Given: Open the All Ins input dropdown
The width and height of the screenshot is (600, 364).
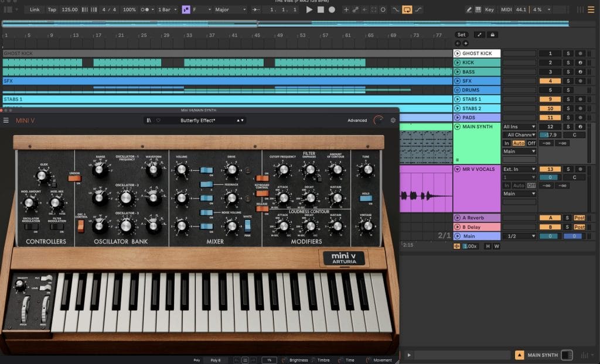Looking at the screenshot, I should (x=519, y=126).
